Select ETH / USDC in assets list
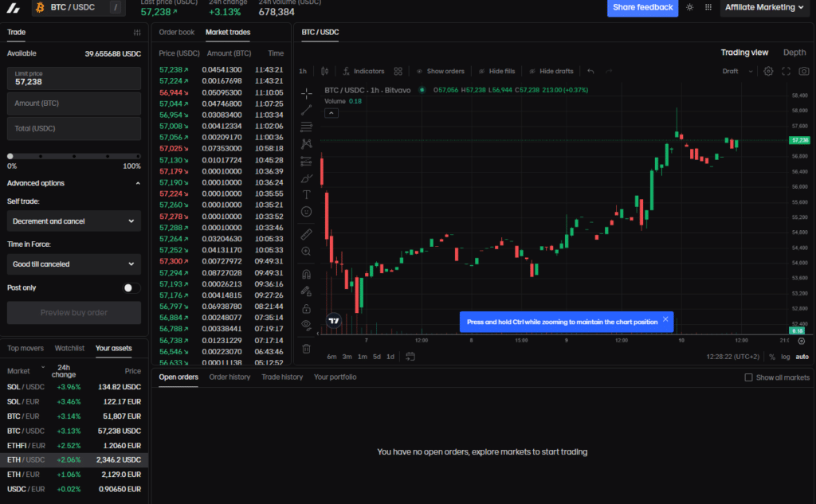Image resolution: width=816 pixels, height=504 pixels. [74, 460]
